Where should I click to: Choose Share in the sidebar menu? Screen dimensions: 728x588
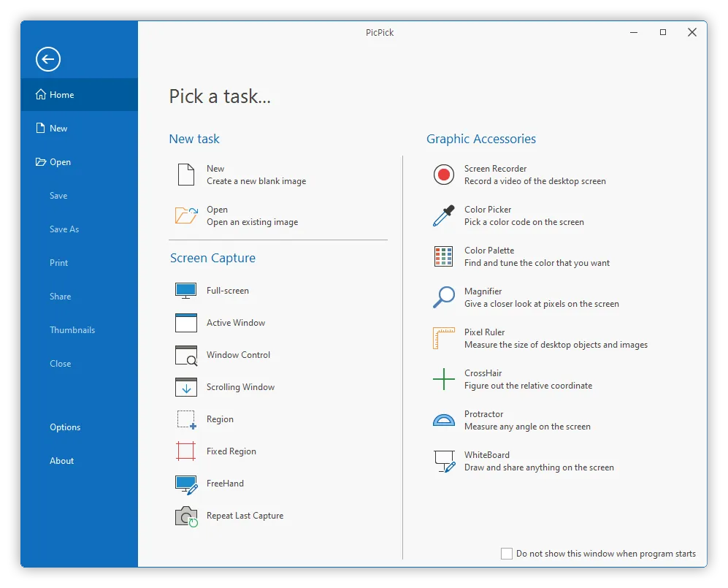click(79, 297)
